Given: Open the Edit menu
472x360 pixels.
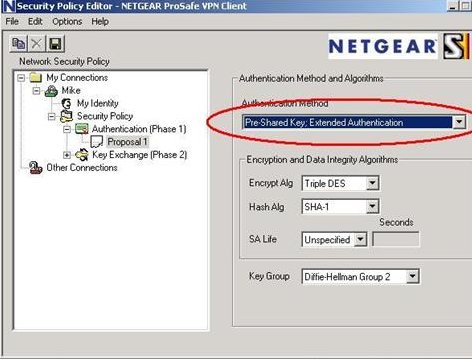Looking at the screenshot, I should tap(35, 22).
